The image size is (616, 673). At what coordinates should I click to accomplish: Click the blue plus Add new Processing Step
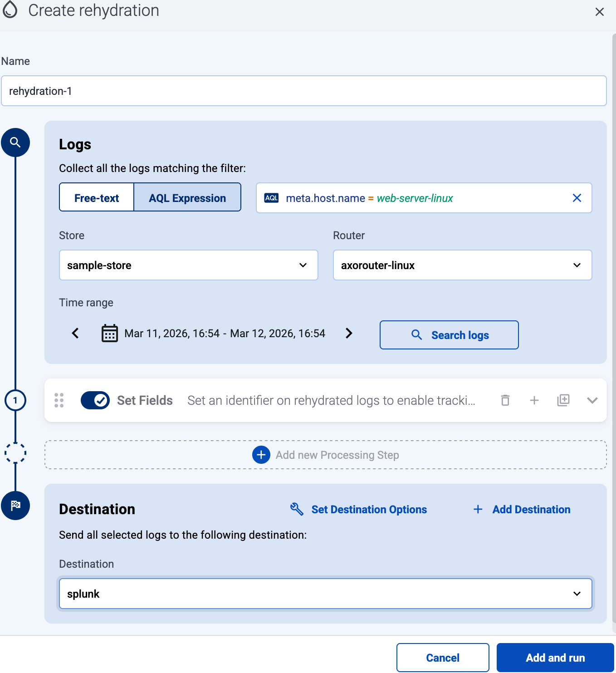[261, 455]
